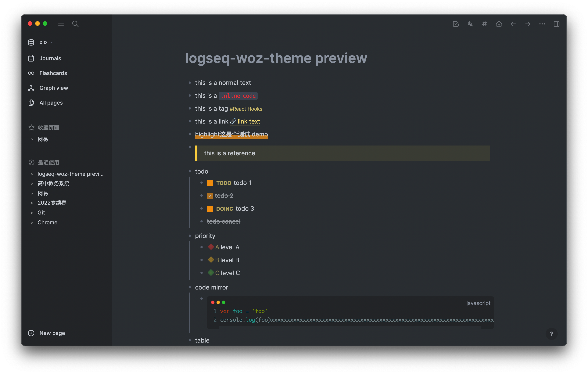Uncheck the completed todo 2 checkbox
588x374 pixels.
click(x=210, y=196)
